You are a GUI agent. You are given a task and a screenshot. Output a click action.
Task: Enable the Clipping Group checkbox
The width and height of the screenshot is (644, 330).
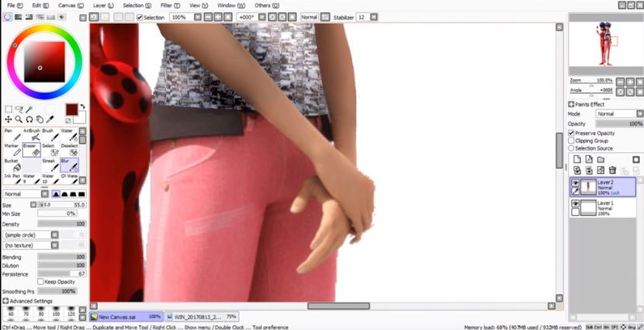tap(572, 141)
